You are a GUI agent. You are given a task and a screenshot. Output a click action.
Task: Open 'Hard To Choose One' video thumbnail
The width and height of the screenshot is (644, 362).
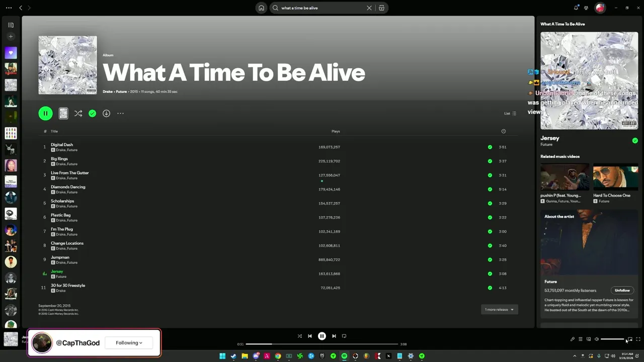615,176
